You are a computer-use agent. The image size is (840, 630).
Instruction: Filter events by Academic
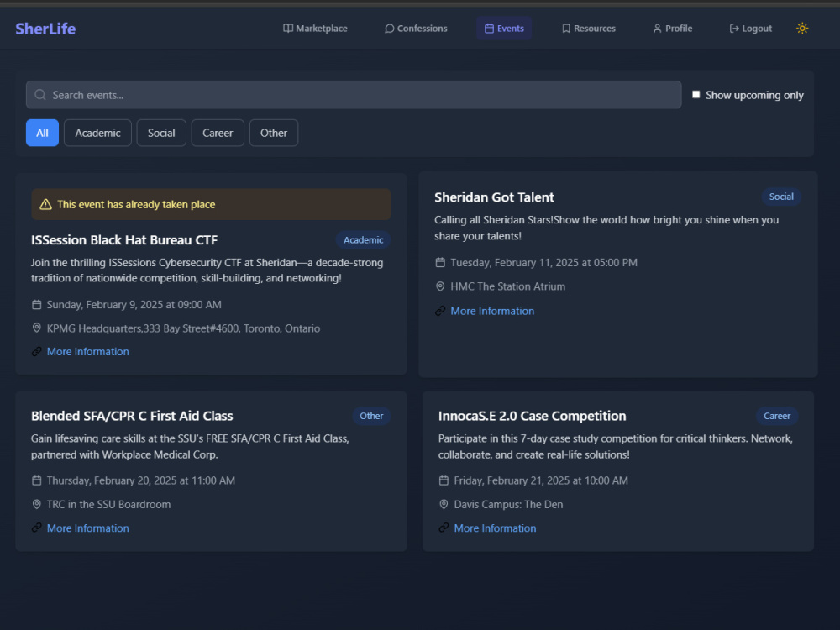pos(97,133)
